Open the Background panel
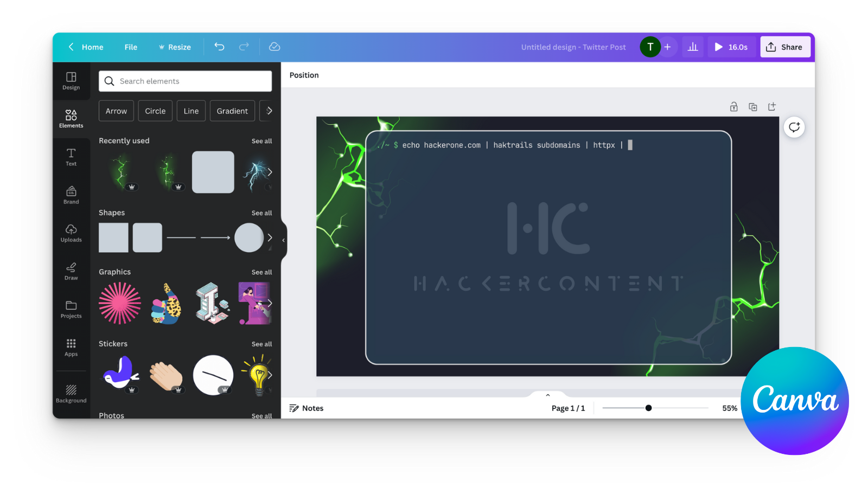The width and height of the screenshot is (868, 488). coord(71,394)
